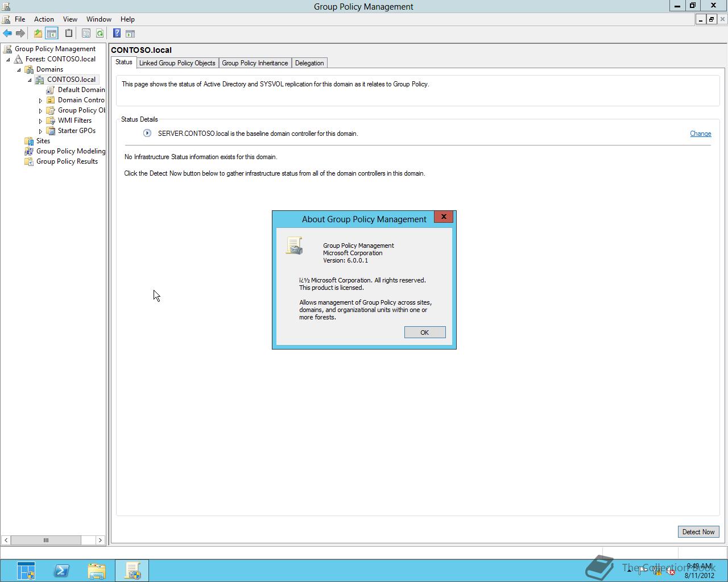Click the tree pane scroll right arrow

pyautogui.click(x=100, y=540)
